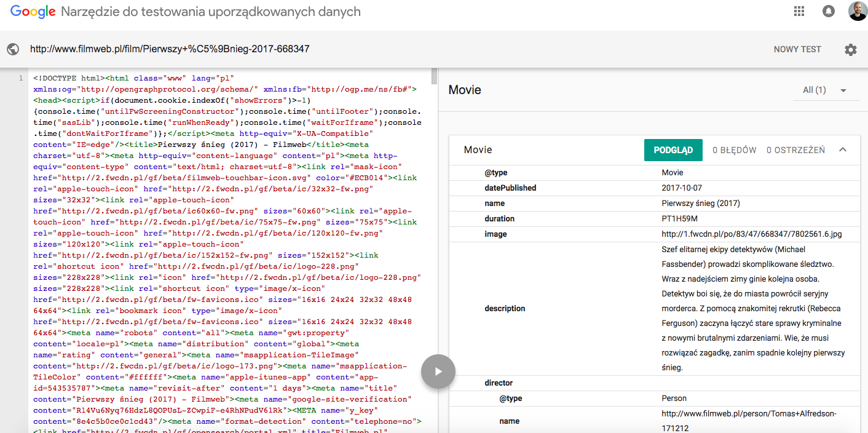Viewport: 868px width, 433px height.
Task: Run the test with the play button
Action: 438,371
